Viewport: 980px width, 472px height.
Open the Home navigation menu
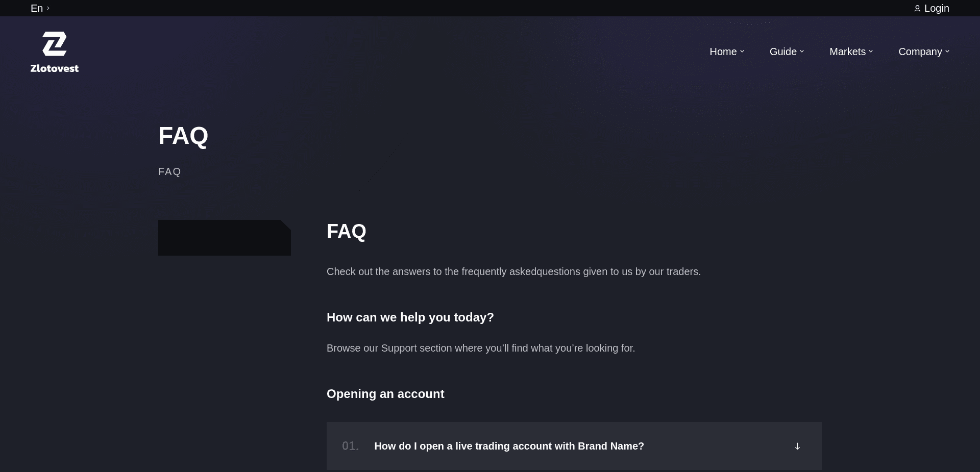pyautogui.click(x=723, y=52)
